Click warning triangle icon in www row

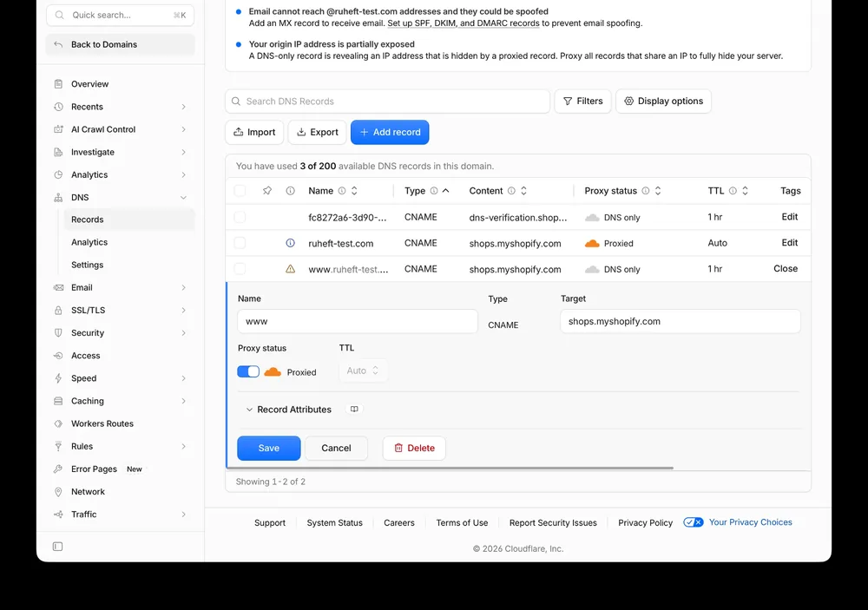pyautogui.click(x=290, y=269)
